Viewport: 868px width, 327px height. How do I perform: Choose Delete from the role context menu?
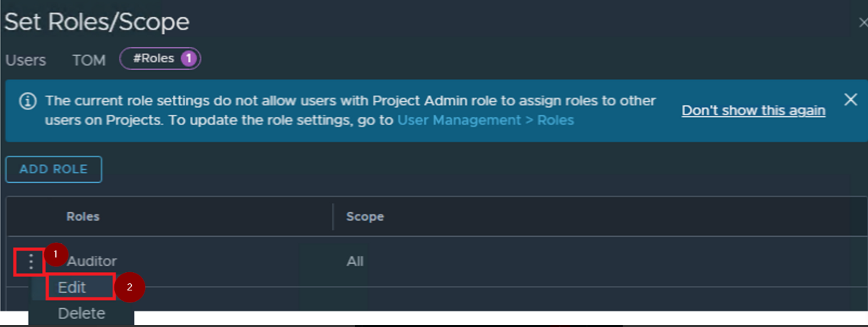click(81, 313)
